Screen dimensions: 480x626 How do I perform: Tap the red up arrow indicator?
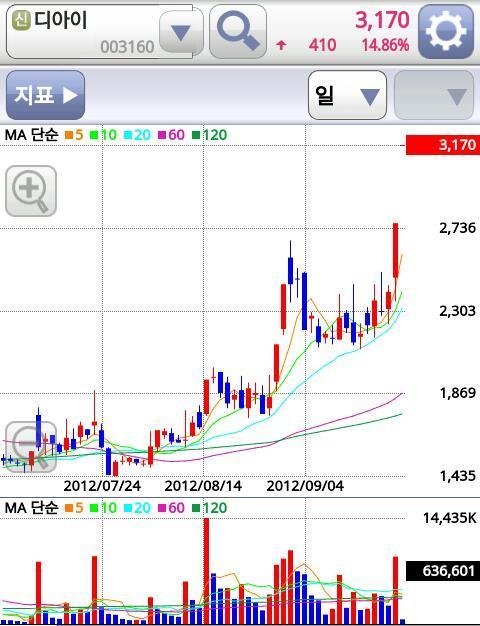point(281,45)
